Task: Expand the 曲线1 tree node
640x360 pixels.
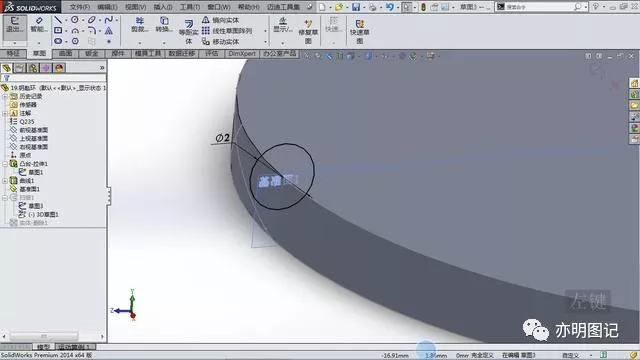Action: coord(5,180)
